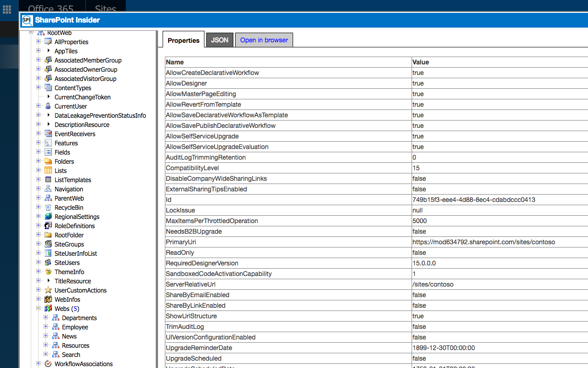588x368 pixels.
Task: Switch to the Properties tab
Action: tap(183, 40)
